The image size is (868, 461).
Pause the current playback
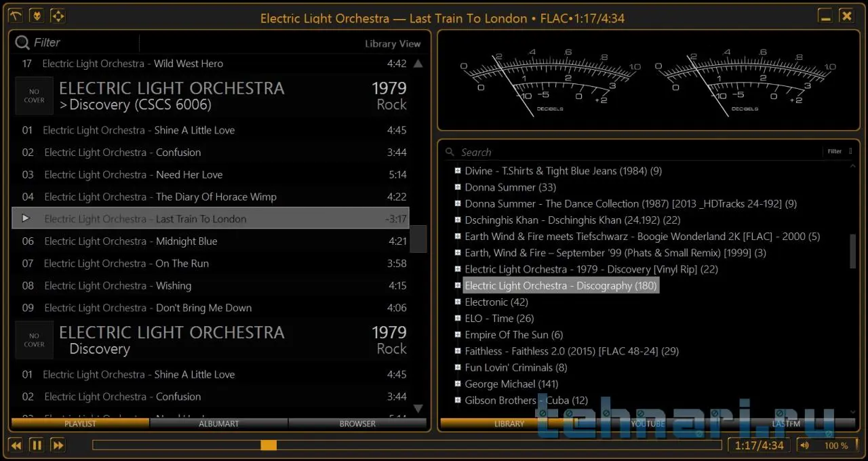(37, 445)
